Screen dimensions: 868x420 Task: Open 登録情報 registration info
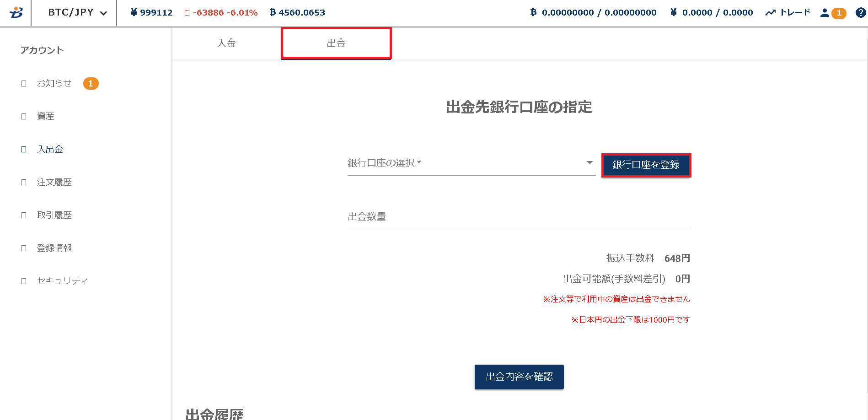pyautogui.click(x=54, y=248)
